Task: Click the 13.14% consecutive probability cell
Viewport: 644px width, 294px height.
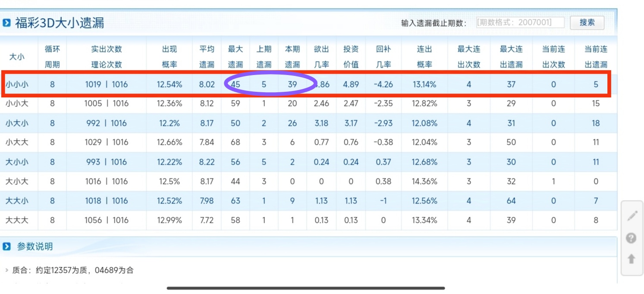Action: [x=424, y=84]
